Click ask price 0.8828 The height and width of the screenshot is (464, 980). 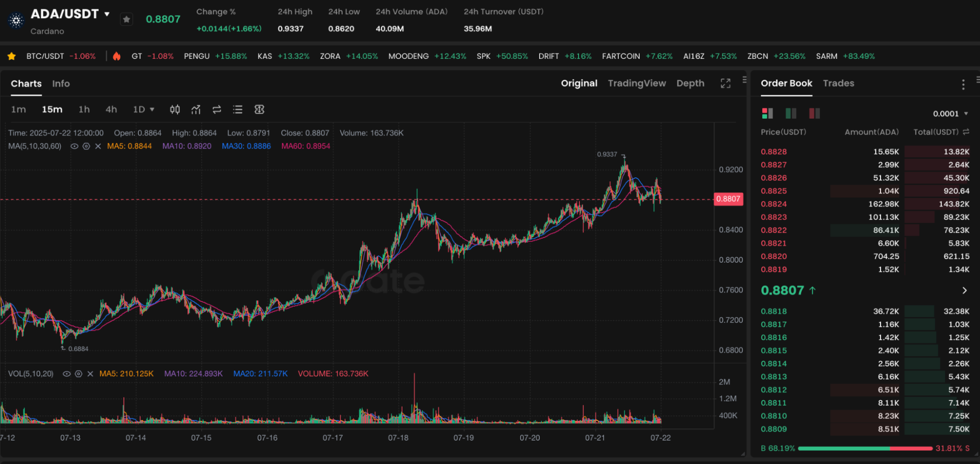click(774, 152)
